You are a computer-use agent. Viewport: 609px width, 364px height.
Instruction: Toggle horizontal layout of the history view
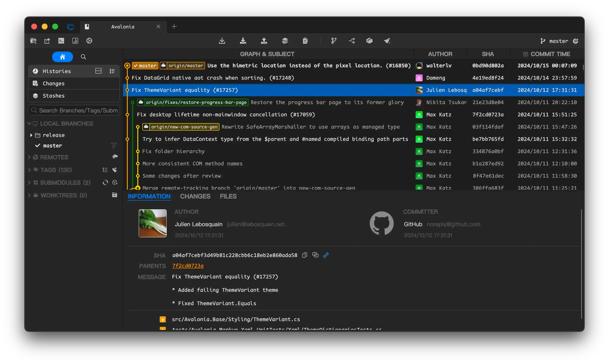click(98, 71)
